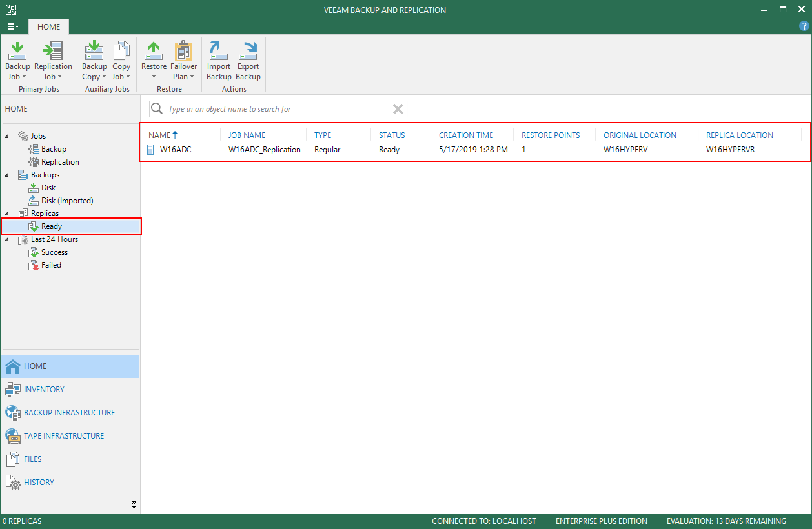Image resolution: width=812 pixels, height=529 pixels.
Task: Collapse the Jobs tree node
Action: pos(7,136)
